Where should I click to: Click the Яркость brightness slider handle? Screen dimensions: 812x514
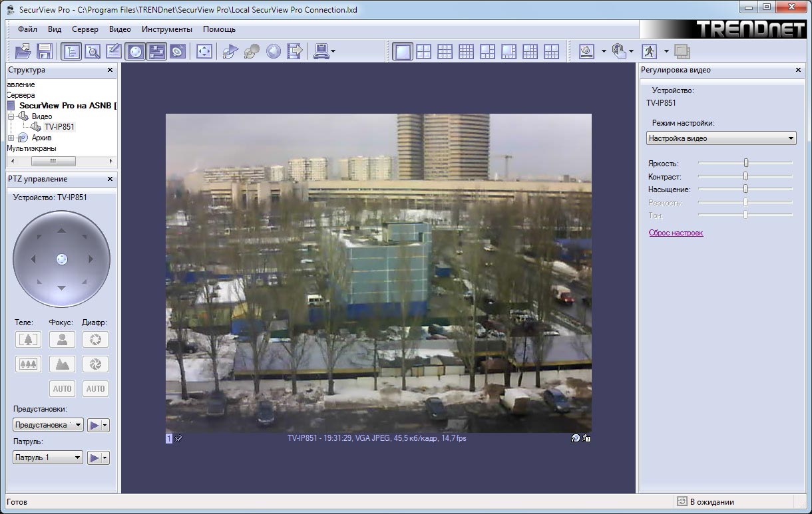coord(746,163)
